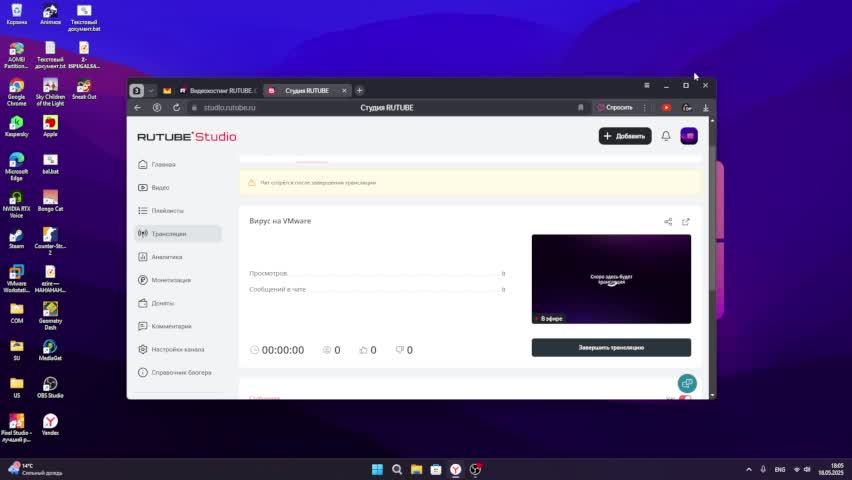This screenshot has width=852, height=480.
Task: Open the pinned mail tab
Action: pos(167,91)
